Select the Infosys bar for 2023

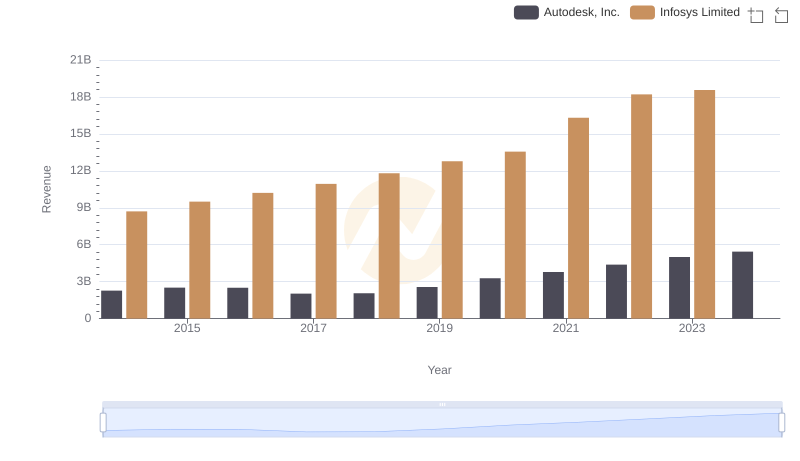pyautogui.click(x=705, y=204)
